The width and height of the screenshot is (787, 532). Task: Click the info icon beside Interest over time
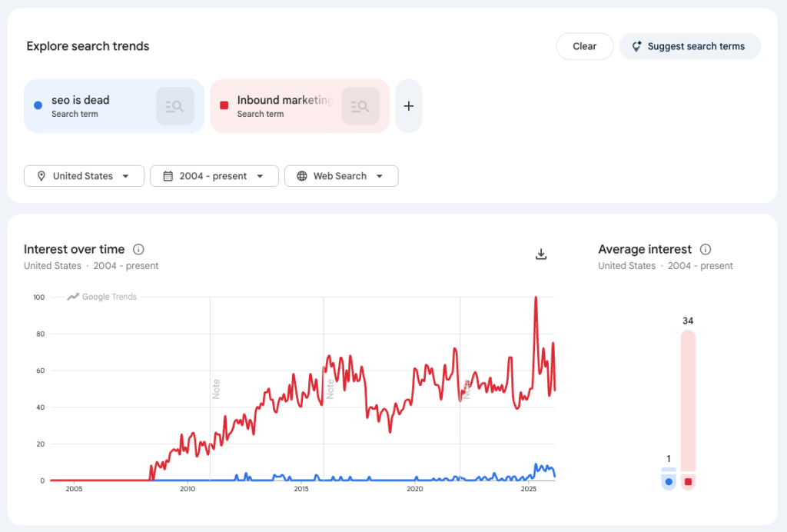pyautogui.click(x=138, y=249)
